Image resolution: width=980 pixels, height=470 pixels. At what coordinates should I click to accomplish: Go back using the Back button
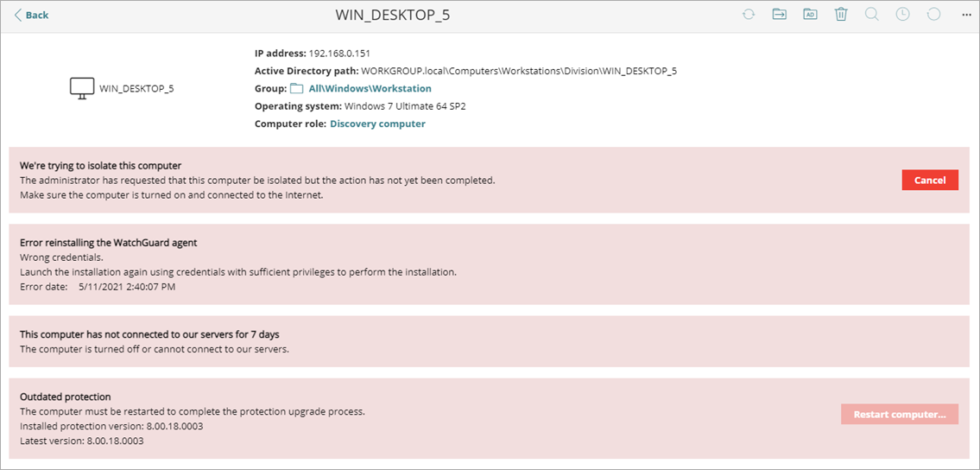click(x=32, y=15)
